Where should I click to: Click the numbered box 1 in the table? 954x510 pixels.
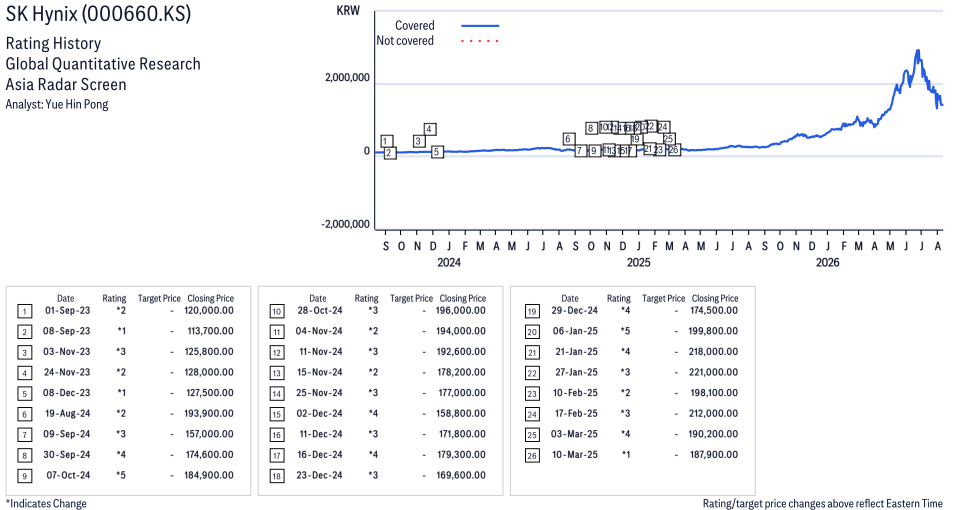click(x=24, y=312)
